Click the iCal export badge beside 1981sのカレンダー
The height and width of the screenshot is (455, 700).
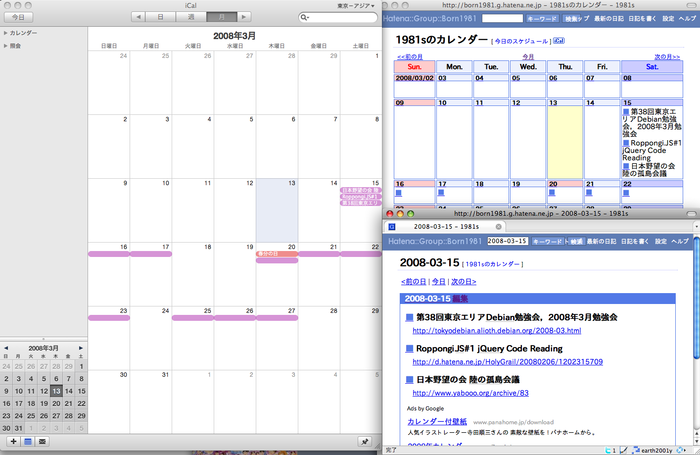pos(559,41)
